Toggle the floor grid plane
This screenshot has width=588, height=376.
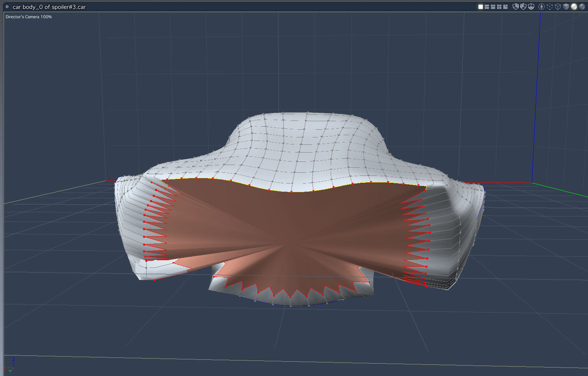click(531, 7)
